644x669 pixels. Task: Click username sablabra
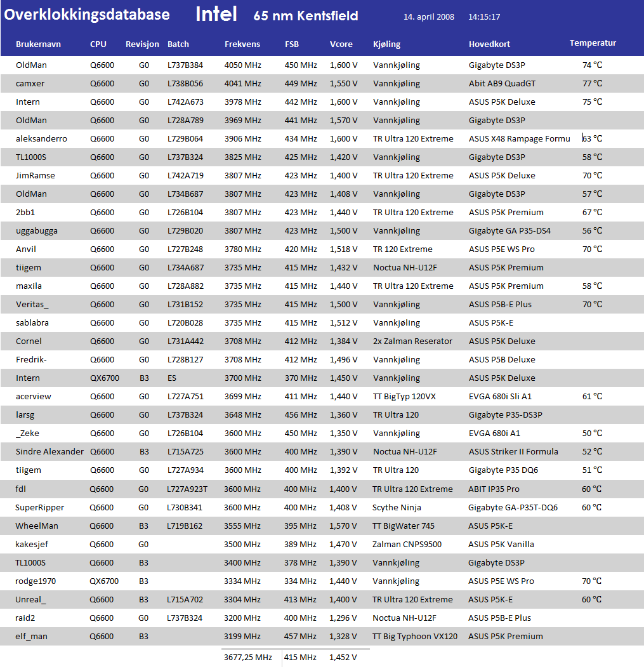coord(32,323)
